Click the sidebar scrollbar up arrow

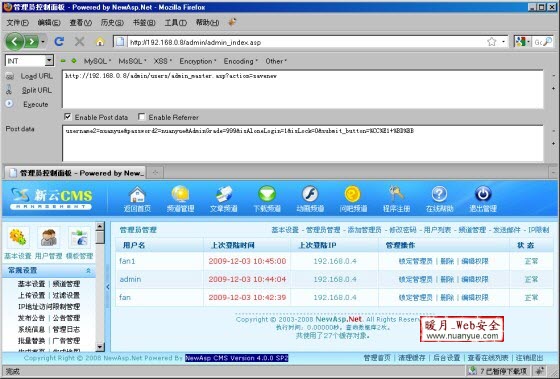click(x=100, y=226)
